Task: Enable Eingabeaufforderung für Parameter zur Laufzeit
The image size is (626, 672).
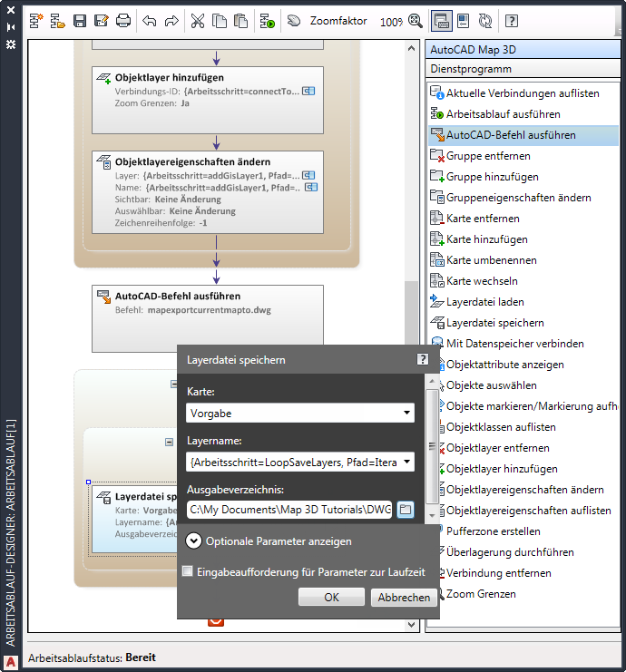Action: point(188,571)
